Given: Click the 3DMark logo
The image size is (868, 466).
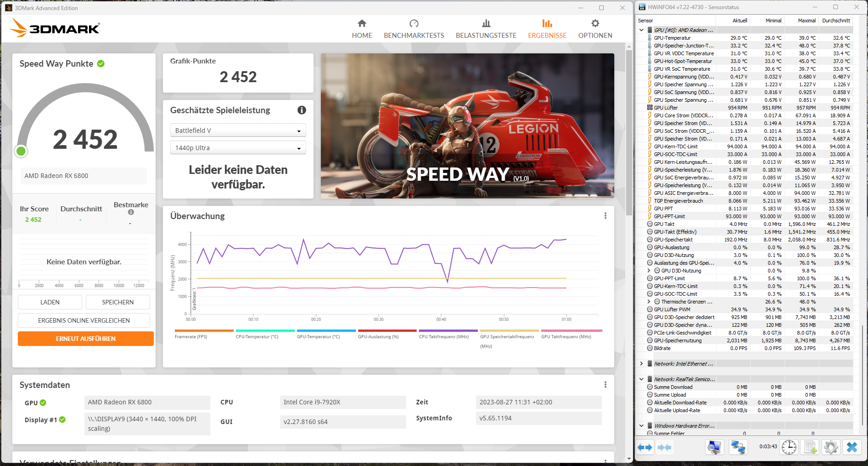Looking at the screenshot, I should point(55,28).
